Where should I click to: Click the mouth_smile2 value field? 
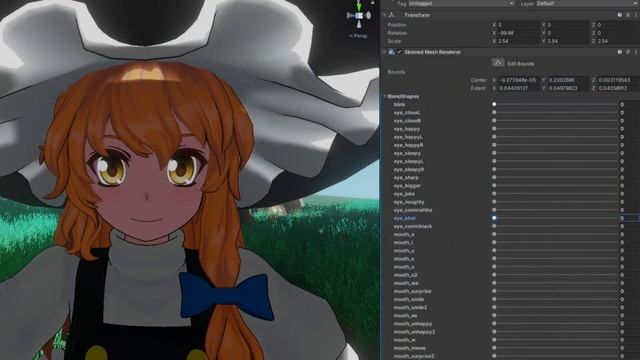[629, 307]
